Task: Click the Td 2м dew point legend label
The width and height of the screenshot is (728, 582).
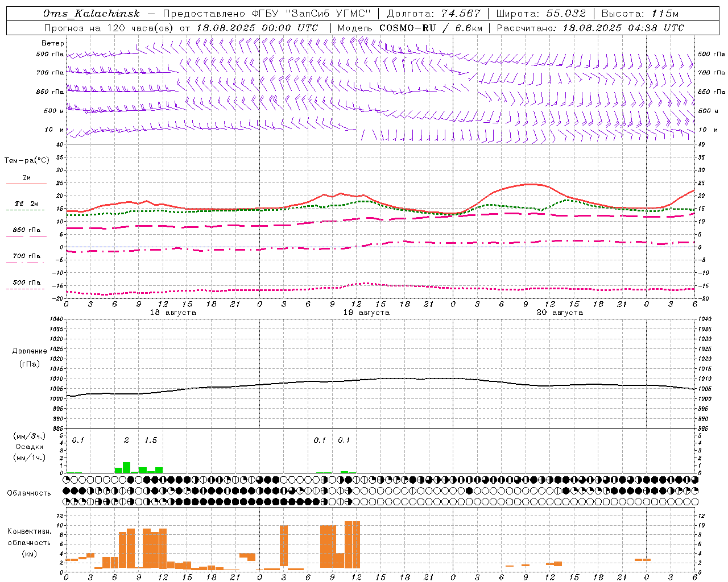Action: tap(27, 203)
